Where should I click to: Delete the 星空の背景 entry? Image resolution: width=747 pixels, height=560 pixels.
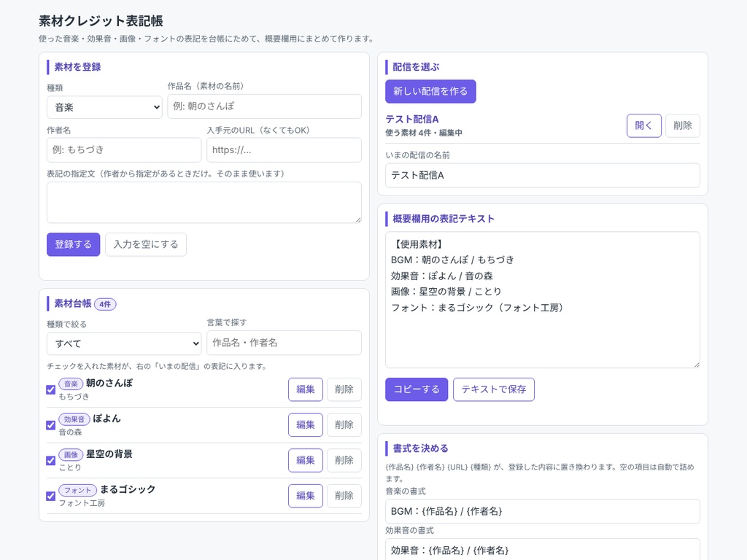(x=344, y=461)
